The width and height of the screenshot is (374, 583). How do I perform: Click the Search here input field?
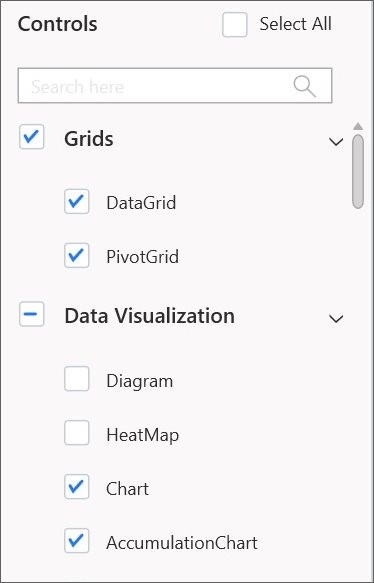click(175, 86)
